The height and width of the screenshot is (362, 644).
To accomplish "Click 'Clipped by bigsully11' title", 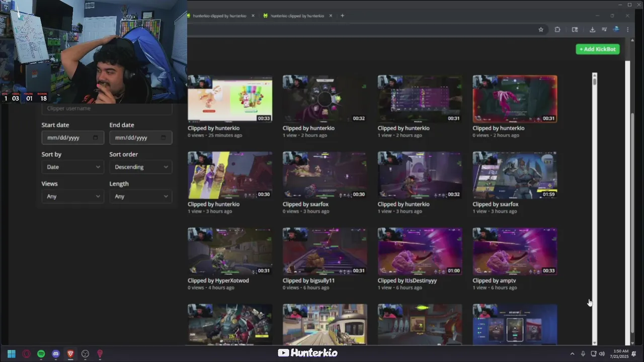I will 308,281.
